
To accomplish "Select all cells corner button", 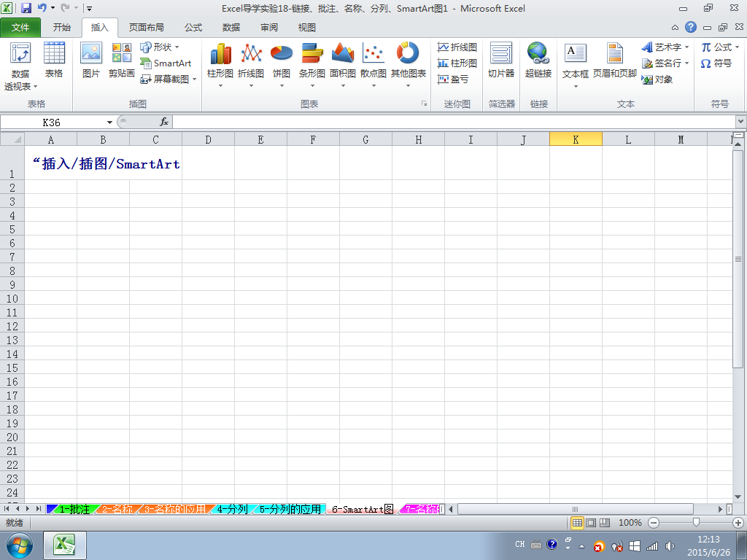I will 12,139.
